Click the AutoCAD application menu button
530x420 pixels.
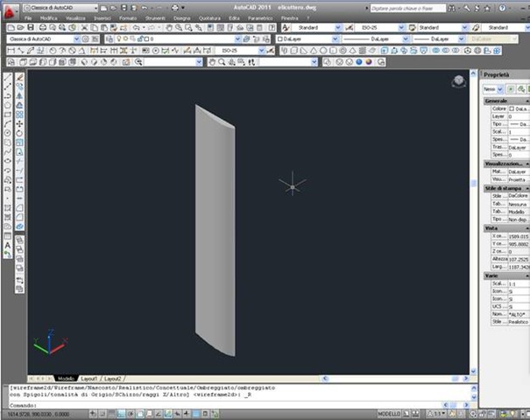point(10,12)
